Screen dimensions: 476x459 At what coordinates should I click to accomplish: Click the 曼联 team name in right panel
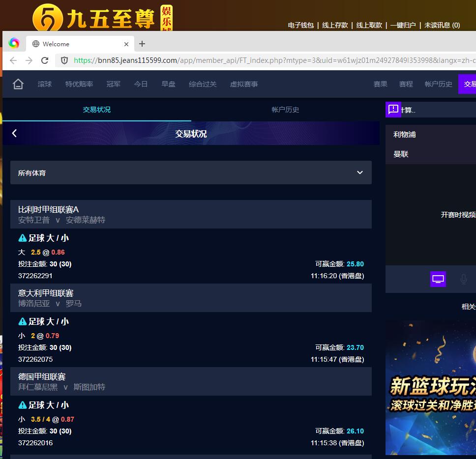[x=401, y=154]
